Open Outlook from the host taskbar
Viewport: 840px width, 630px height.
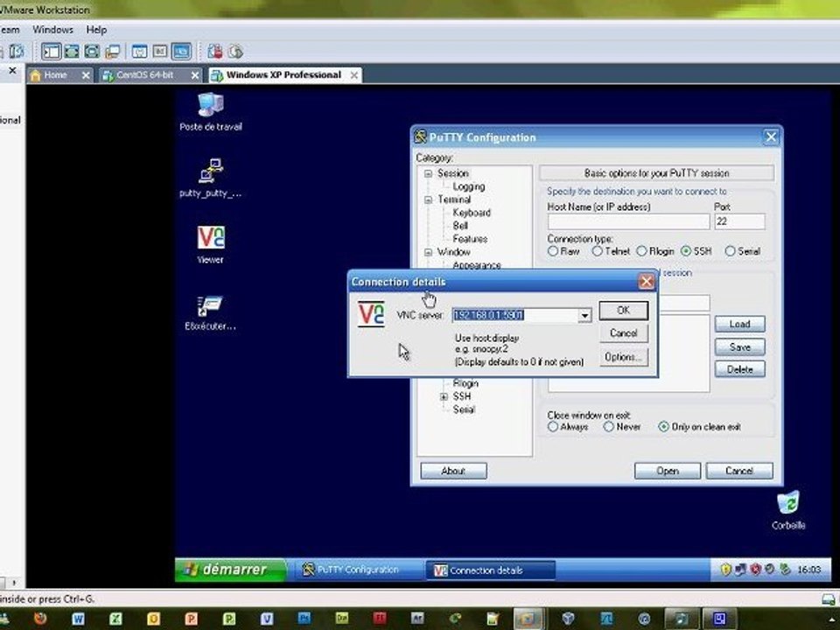click(153, 619)
